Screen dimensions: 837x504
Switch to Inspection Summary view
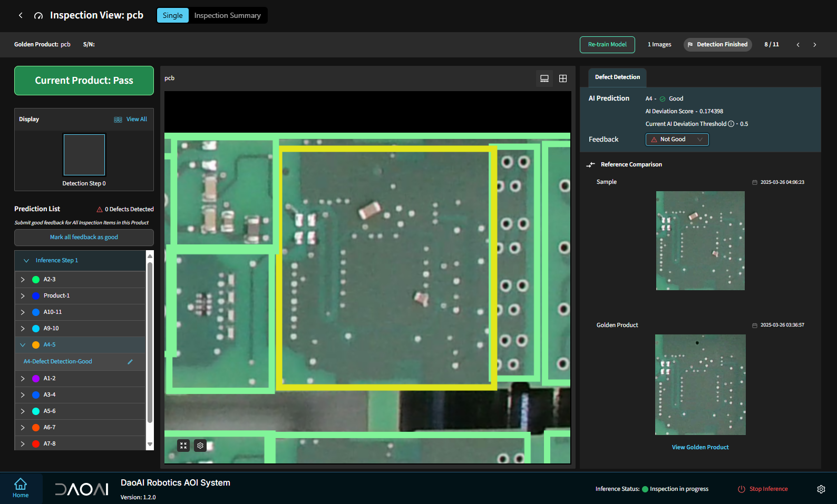click(x=227, y=15)
